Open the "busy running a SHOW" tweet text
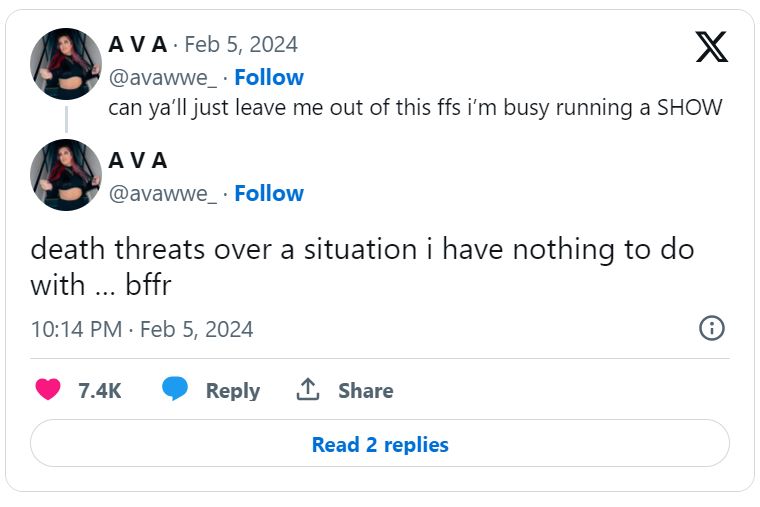The image size is (760, 507). click(415, 108)
